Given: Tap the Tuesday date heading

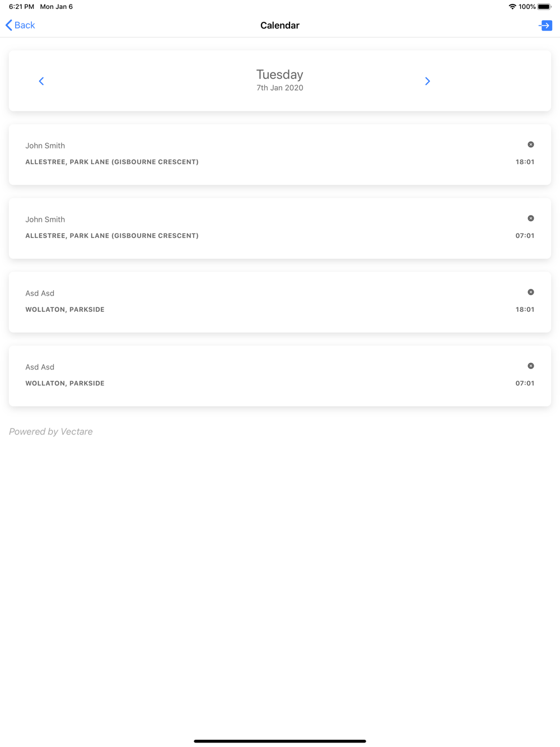Looking at the screenshot, I should [x=280, y=74].
